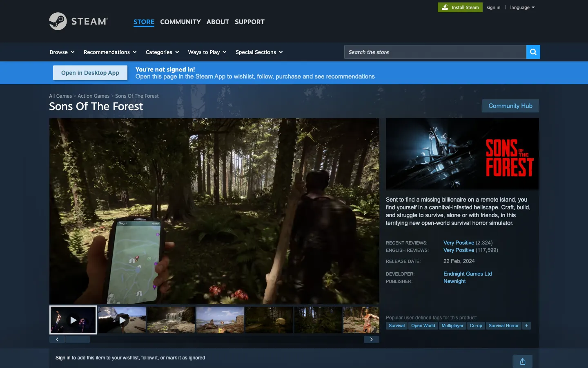Click Open in Desktop App button
Image resolution: width=588 pixels, height=368 pixels.
[x=90, y=73]
